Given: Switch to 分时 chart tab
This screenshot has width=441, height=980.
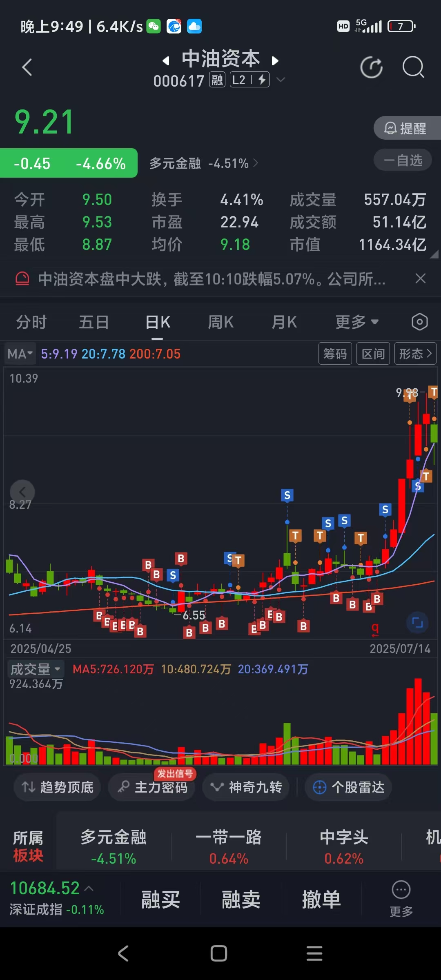Looking at the screenshot, I should (31, 322).
